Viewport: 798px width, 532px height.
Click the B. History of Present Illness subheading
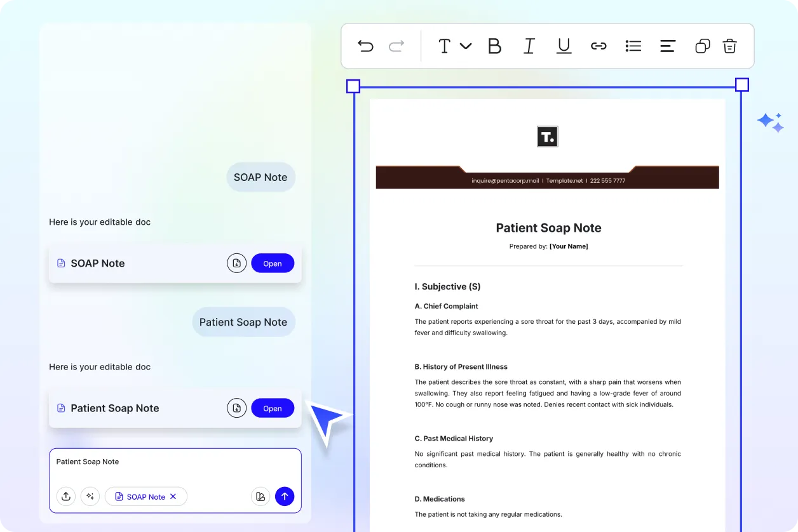coord(461,367)
